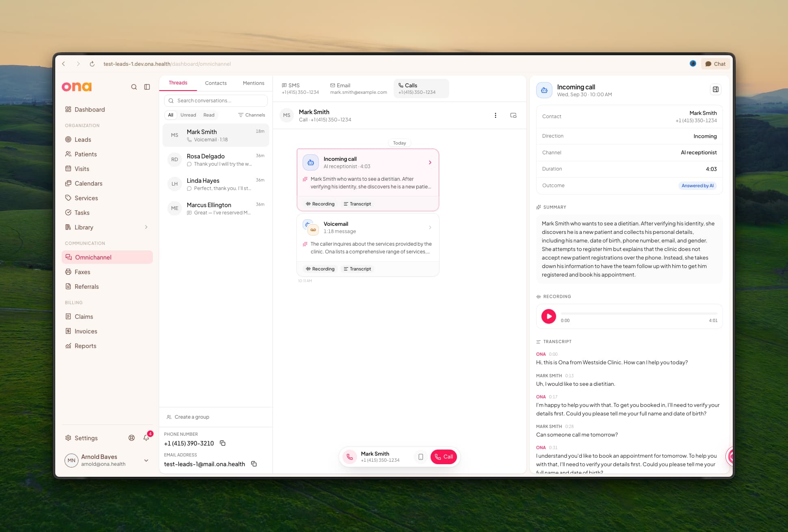Open Dashboard in the sidebar
Screen dimensions: 788x532
[x=107, y=109]
